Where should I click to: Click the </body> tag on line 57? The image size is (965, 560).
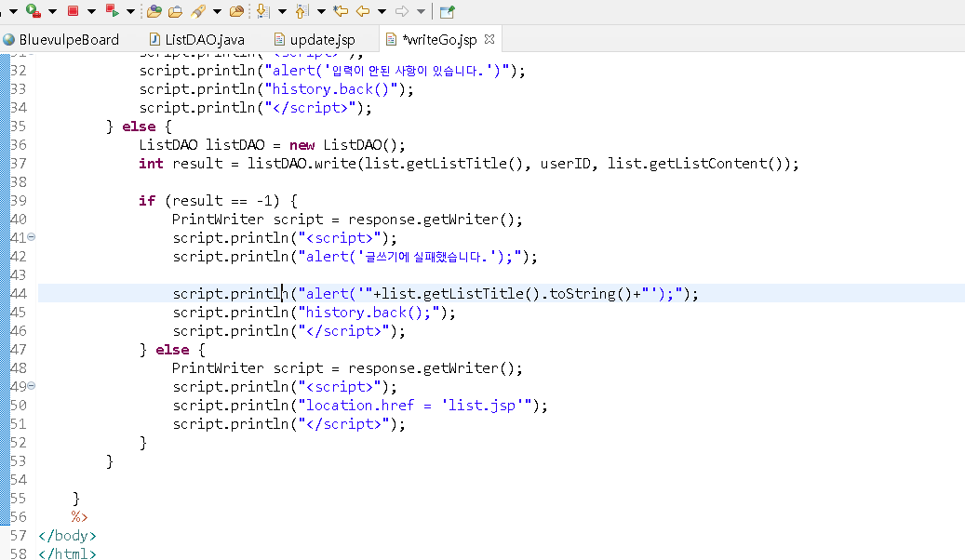[67, 536]
